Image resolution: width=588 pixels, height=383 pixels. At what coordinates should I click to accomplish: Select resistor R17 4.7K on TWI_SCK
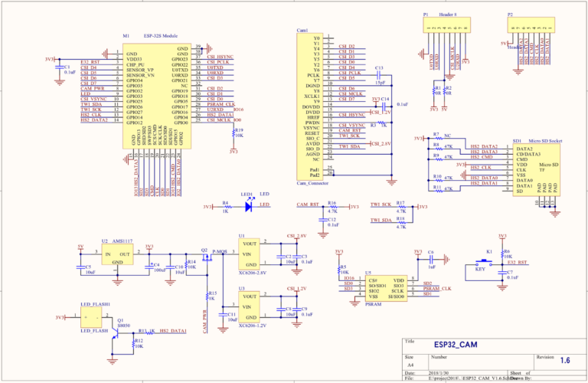click(x=401, y=207)
